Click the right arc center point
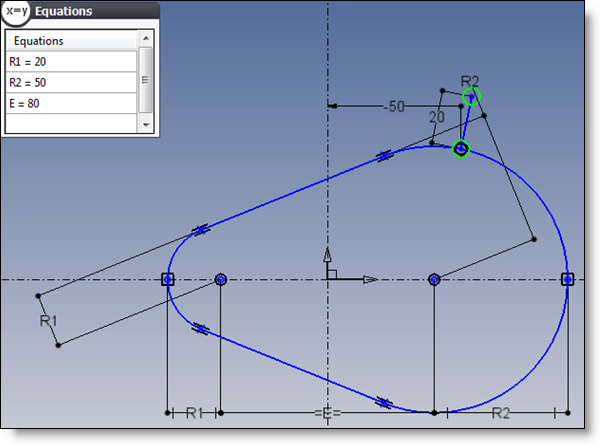Image resolution: width=601 pixels, height=445 pixels. tap(434, 279)
